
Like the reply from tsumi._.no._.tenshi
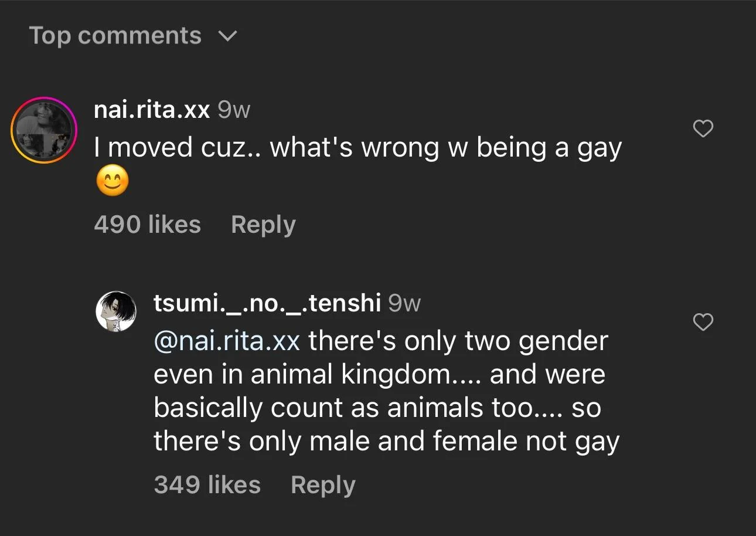click(x=703, y=321)
